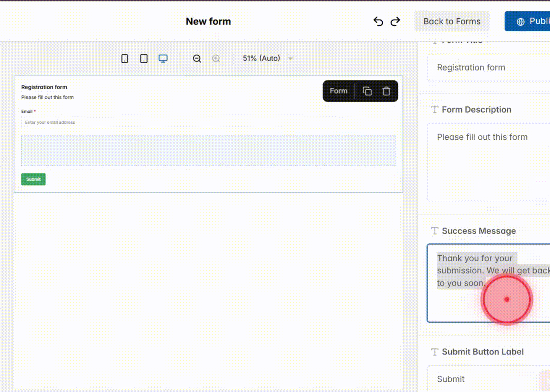Click the Back to Forms button
550x392 pixels.
pyautogui.click(x=452, y=21)
